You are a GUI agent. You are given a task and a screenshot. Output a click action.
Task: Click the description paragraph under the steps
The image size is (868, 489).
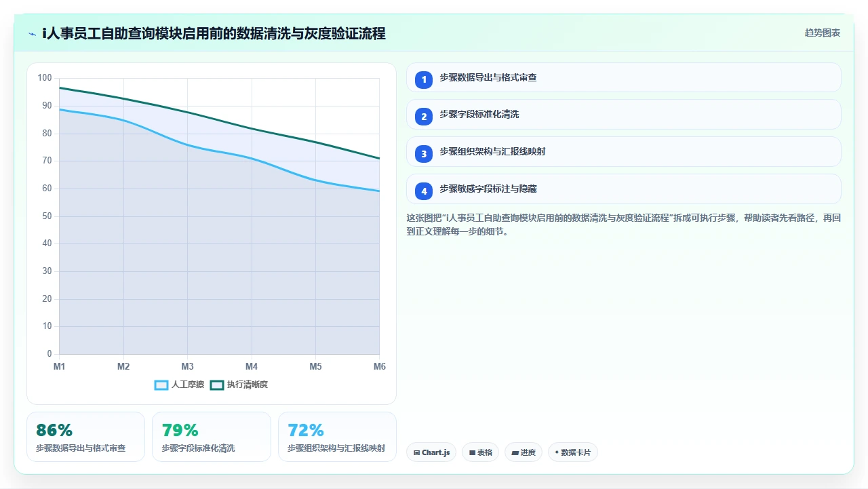pos(624,224)
